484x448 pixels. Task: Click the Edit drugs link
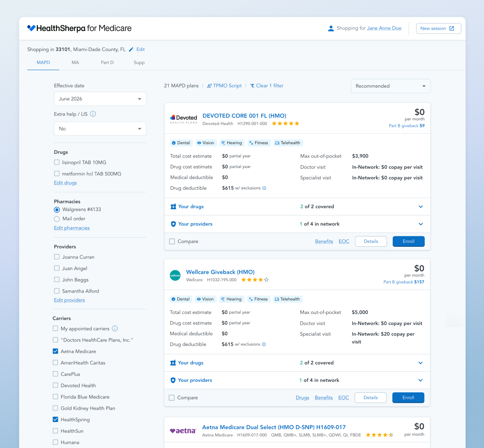point(65,183)
